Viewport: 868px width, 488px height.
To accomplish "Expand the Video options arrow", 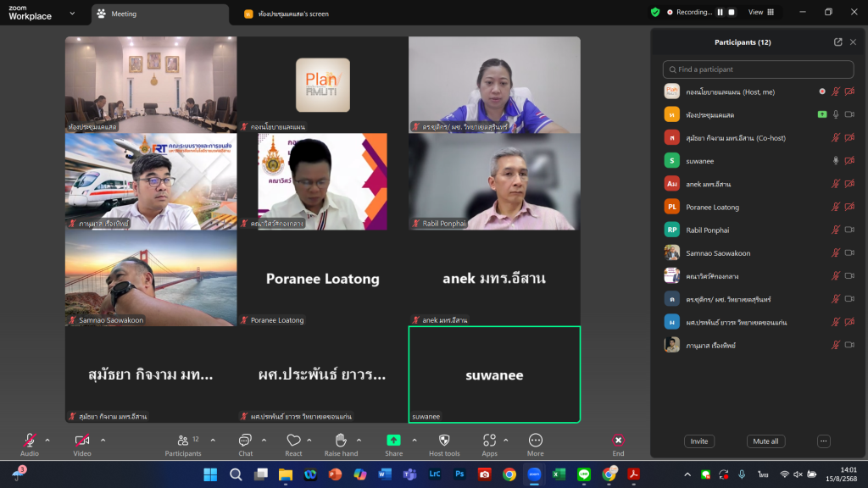I will coord(103,440).
